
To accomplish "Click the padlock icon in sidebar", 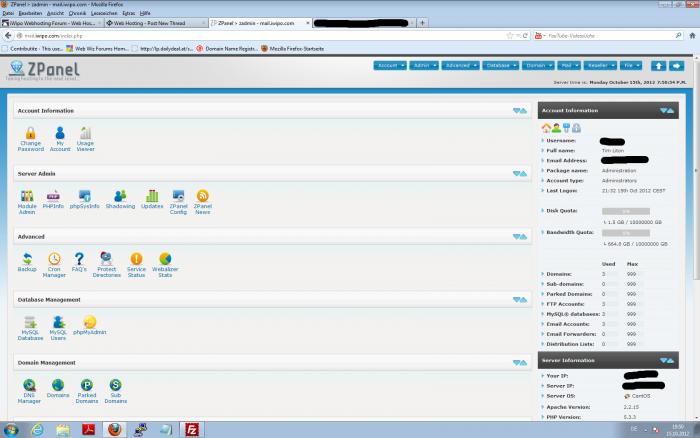I will 576,128.
